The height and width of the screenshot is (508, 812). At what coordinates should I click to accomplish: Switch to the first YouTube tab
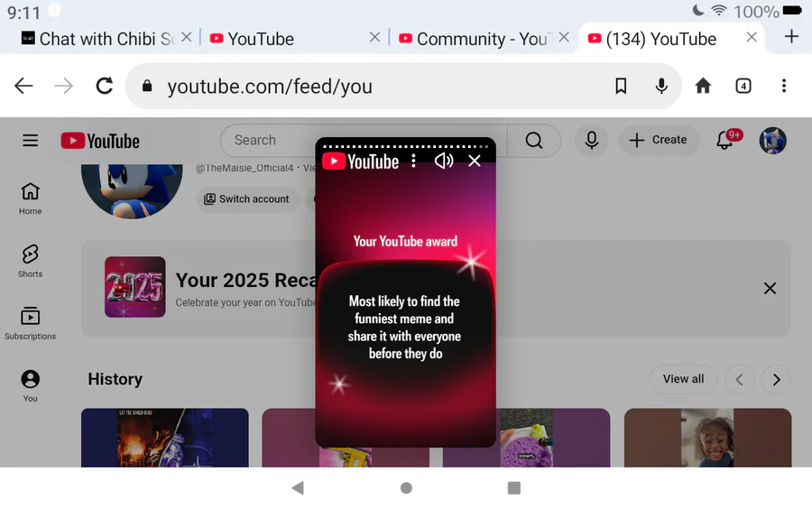[251, 39]
